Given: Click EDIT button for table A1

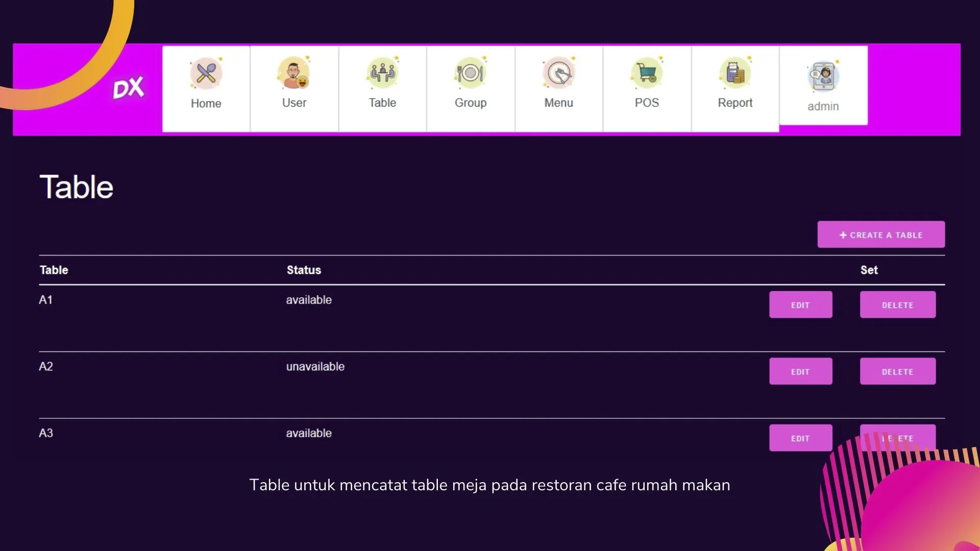Looking at the screenshot, I should tap(800, 305).
